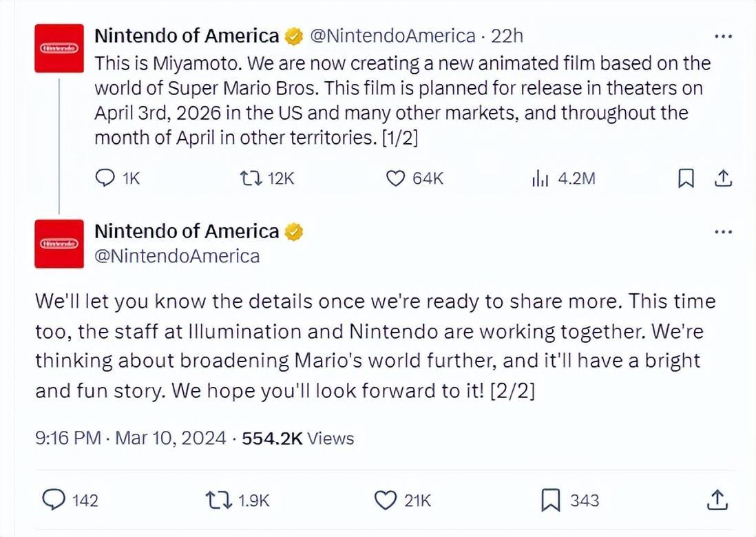
Task: Click the 9:16 PM Mar 10, 2024 timestamp
Action: [131, 439]
